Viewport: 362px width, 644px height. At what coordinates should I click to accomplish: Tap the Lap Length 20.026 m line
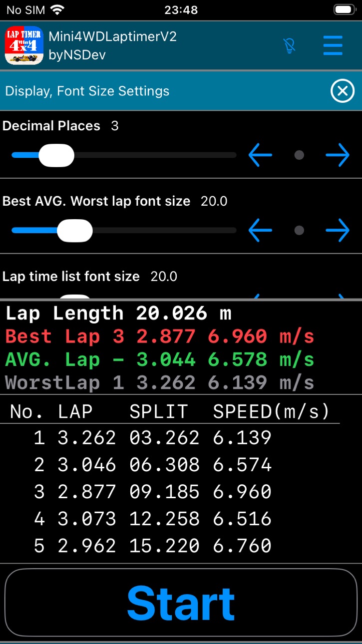point(118,314)
